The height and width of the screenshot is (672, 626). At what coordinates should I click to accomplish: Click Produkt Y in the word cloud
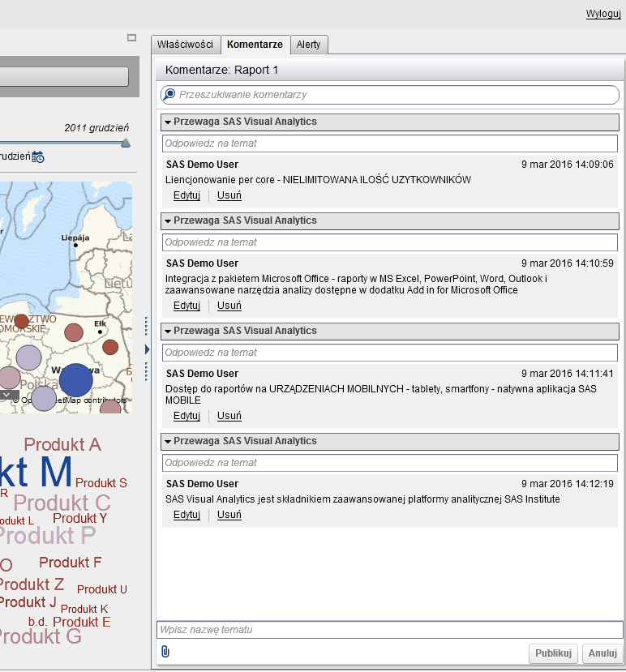[79, 518]
